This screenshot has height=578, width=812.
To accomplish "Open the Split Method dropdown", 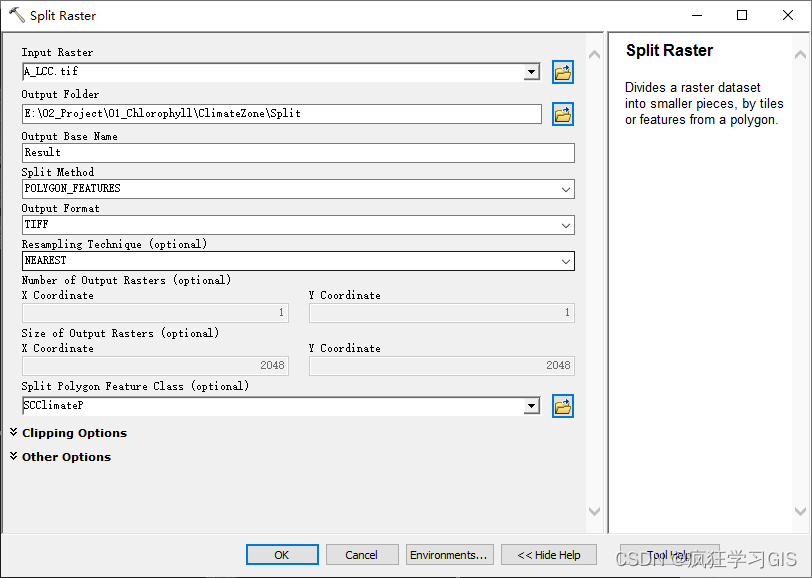I will (567, 188).
